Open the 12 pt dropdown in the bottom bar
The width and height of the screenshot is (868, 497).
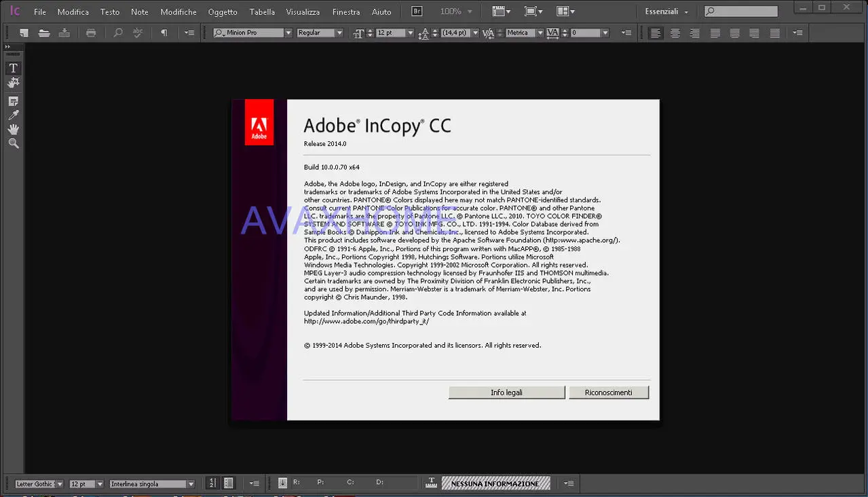(x=100, y=484)
